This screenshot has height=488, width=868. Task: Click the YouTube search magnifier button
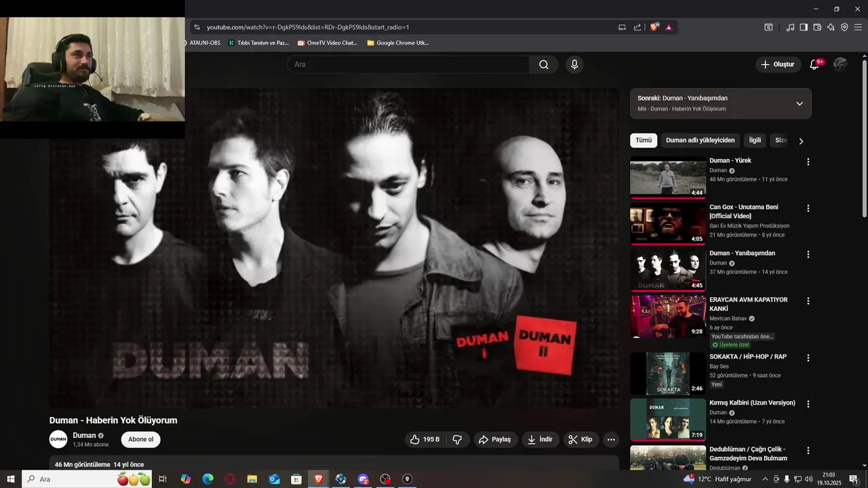coord(544,64)
